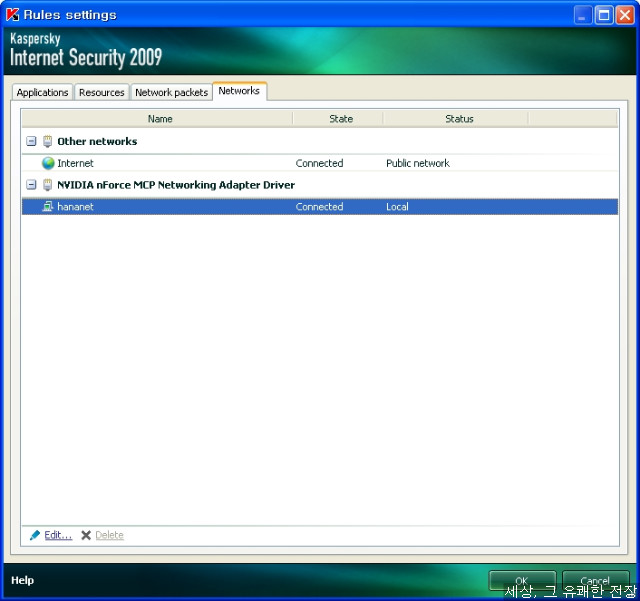Select the hananet network row
This screenshot has width=640, height=601.
coord(320,207)
